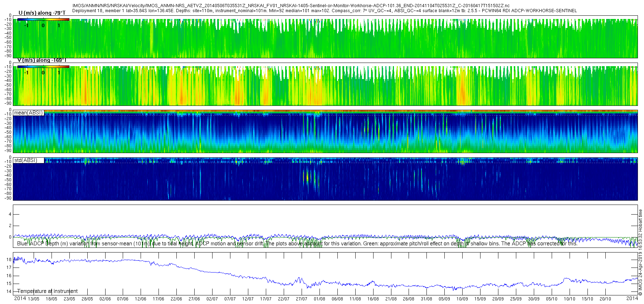Click the 'V (m/s) along -169°T' label
The height and width of the screenshot is (304, 644).
coord(42,60)
